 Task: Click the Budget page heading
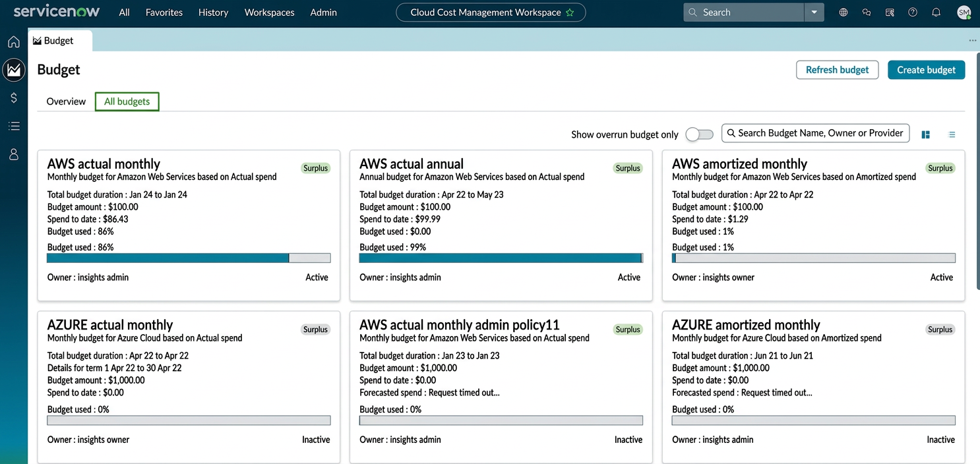[x=59, y=70]
